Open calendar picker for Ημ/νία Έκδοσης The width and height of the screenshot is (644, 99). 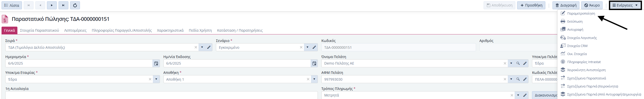pos(314,63)
